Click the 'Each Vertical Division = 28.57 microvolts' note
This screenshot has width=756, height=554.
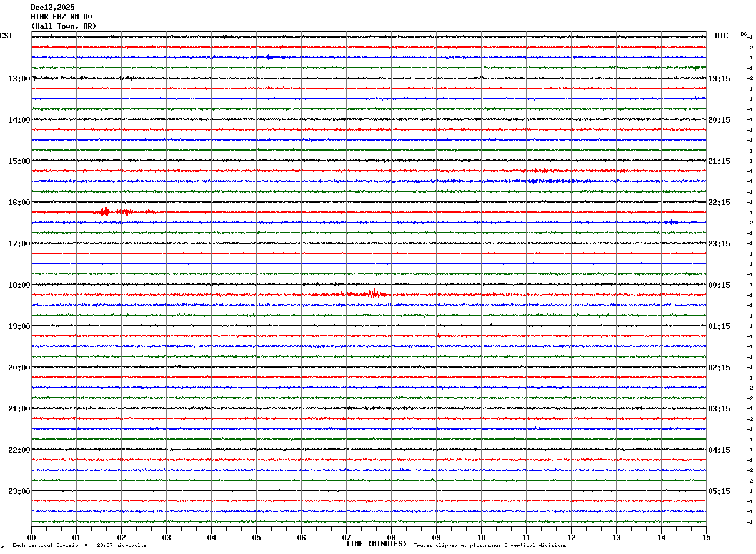point(79,546)
